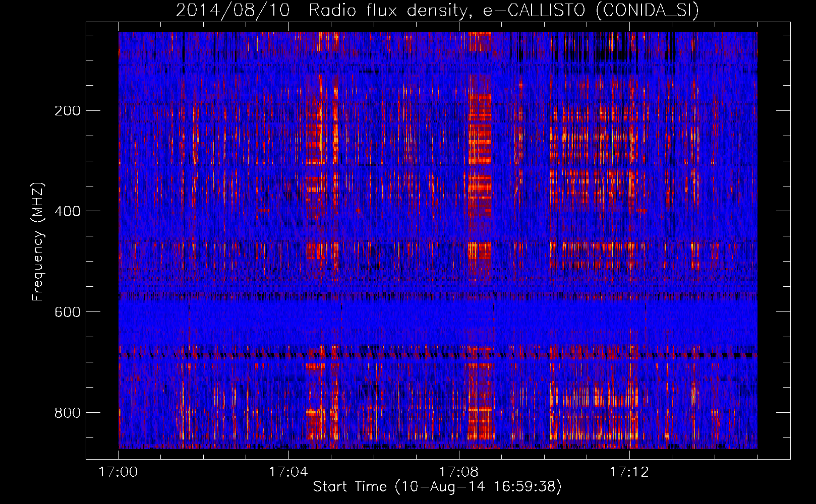816x504 pixels.
Task: Click the 200 frequency tick label
Action: pyautogui.click(x=68, y=110)
